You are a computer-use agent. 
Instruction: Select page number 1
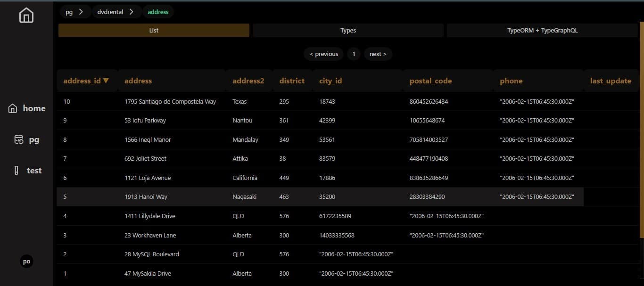(x=354, y=54)
